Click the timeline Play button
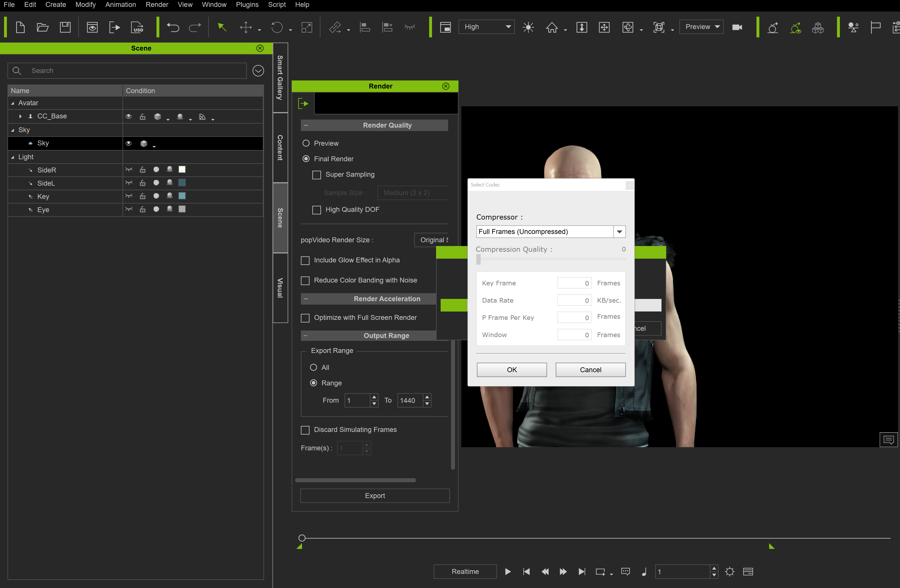900x588 pixels. click(x=508, y=571)
